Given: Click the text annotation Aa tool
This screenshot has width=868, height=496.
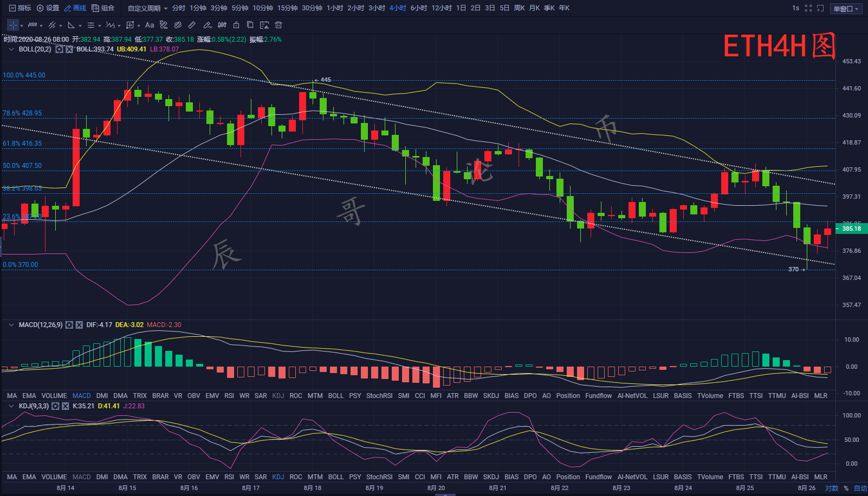Looking at the screenshot, I should click(x=150, y=25).
